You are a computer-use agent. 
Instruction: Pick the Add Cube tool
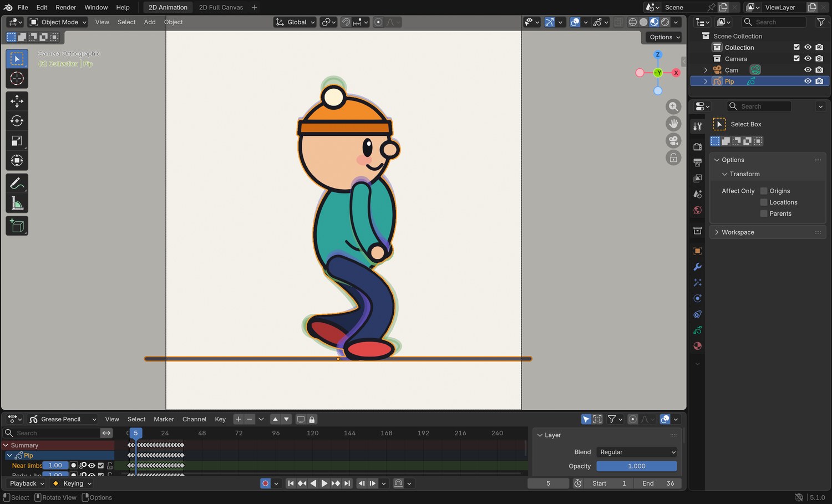tap(17, 226)
